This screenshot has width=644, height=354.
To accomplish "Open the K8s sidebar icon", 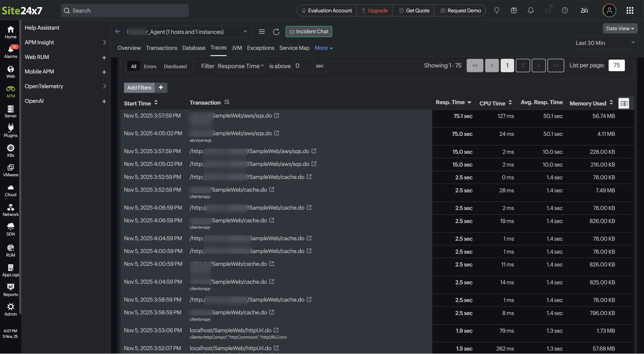I will (x=10, y=151).
